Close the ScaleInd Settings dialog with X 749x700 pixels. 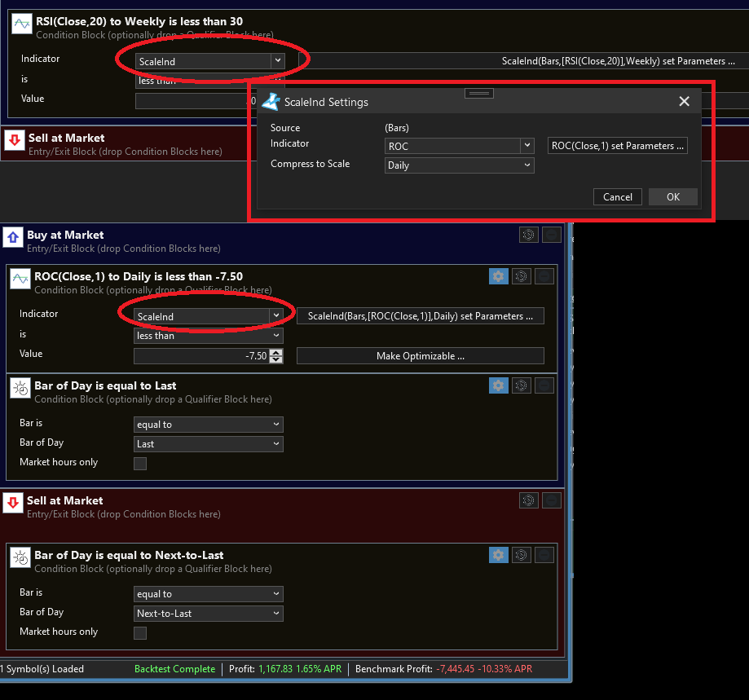(684, 102)
